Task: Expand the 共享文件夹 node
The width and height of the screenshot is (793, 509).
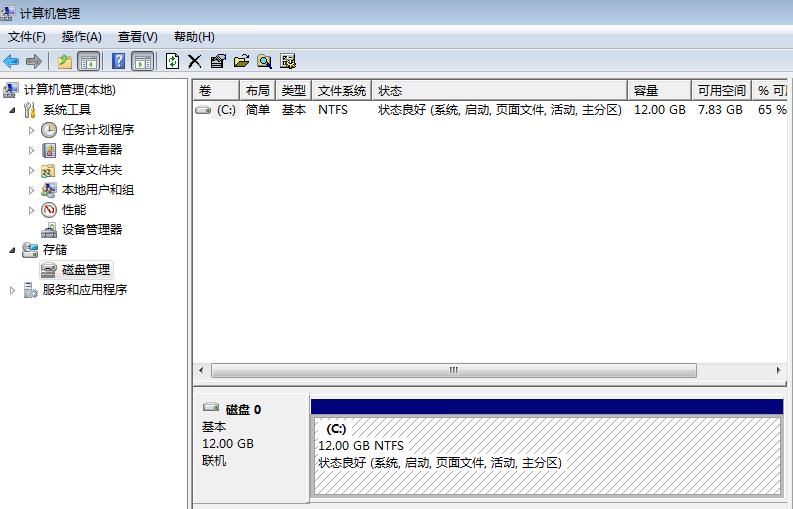Action: point(31,171)
